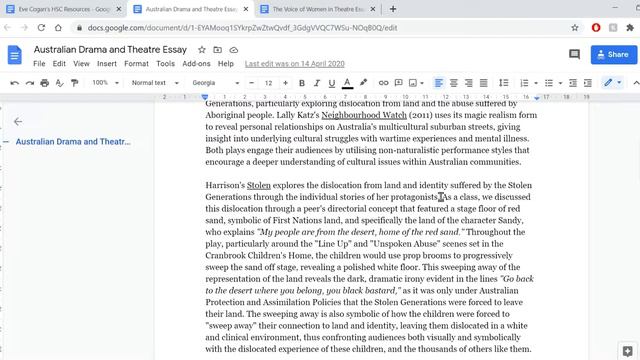
Task: Jump to Australian Drama outline heading
Action: pos(73,142)
